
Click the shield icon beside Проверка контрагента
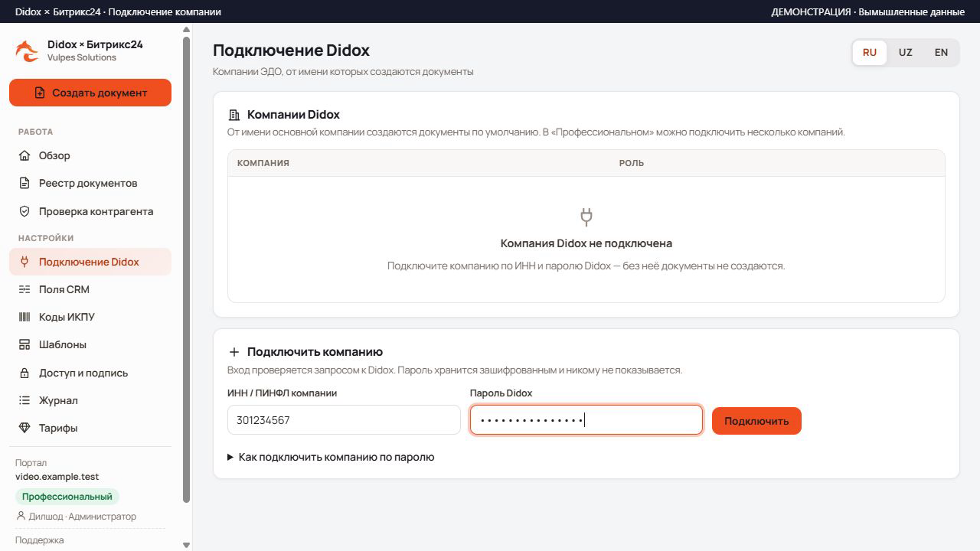[x=24, y=211]
